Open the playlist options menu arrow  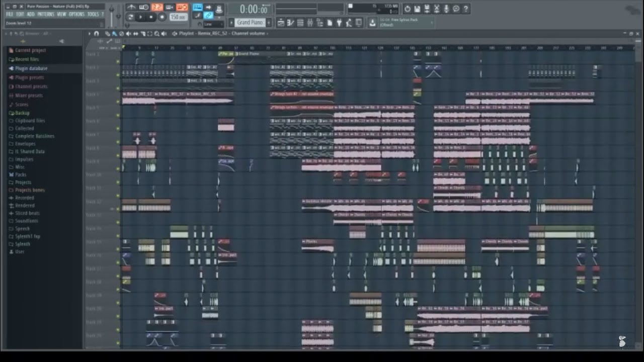tap(90, 34)
